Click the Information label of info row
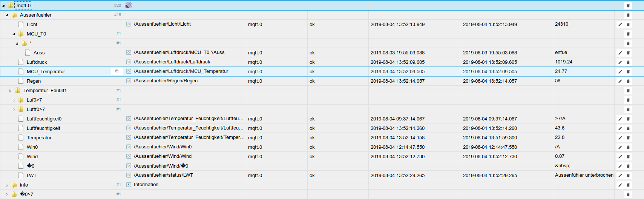Image resolution: width=644 pixels, height=199 pixels. (146, 185)
